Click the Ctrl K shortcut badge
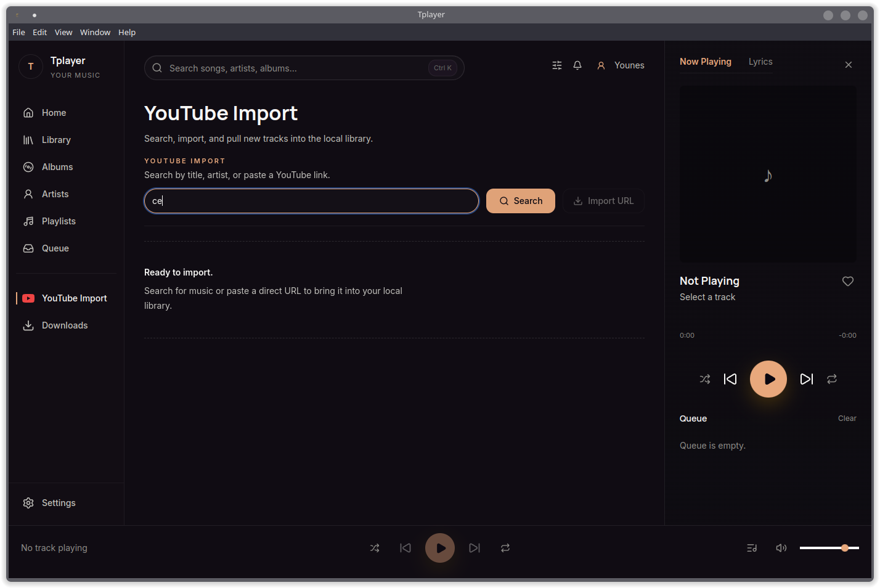The width and height of the screenshot is (880, 588). click(x=442, y=68)
